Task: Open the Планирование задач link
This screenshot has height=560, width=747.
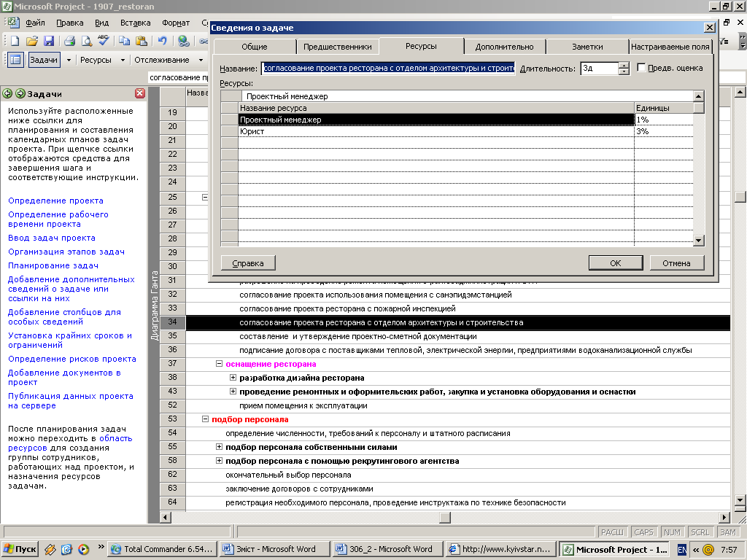Action: (x=53, y=265)
